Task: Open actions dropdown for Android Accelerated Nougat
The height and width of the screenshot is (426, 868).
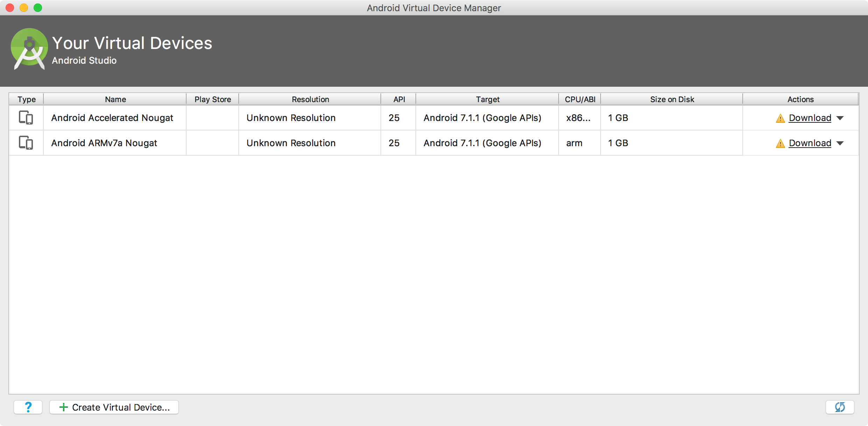Action: coord(840,118)
